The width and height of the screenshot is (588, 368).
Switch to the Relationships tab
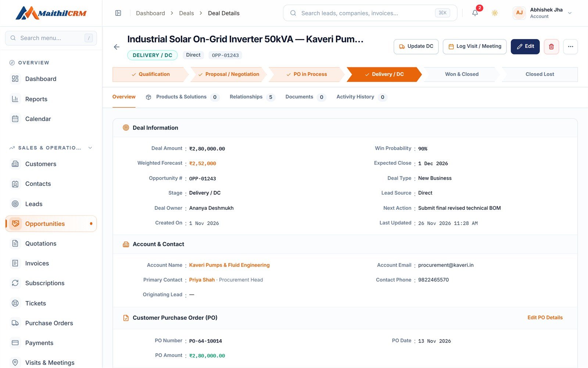252,97
